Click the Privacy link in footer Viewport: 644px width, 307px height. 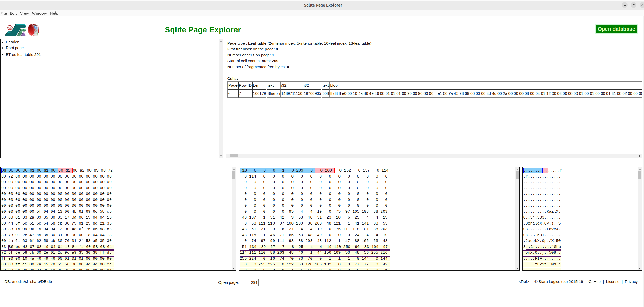631,282
